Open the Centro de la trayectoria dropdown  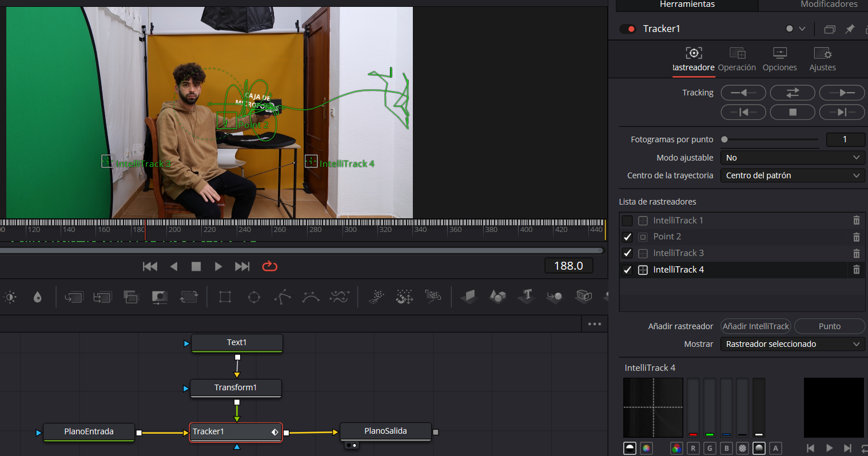[793, 175]
